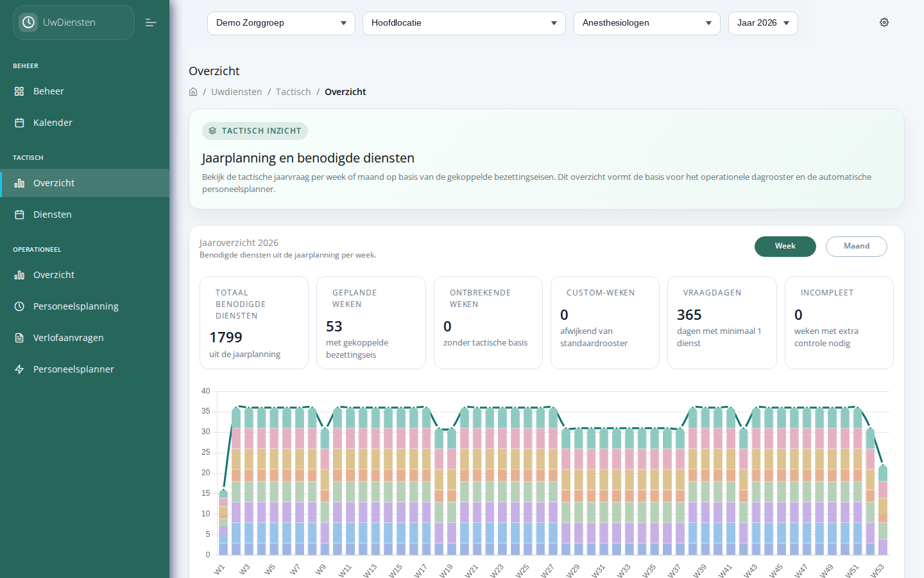Click the 'Jaarplanning en benodigde diensten' heading
This screenshot has width=924, height=578.
308,158
